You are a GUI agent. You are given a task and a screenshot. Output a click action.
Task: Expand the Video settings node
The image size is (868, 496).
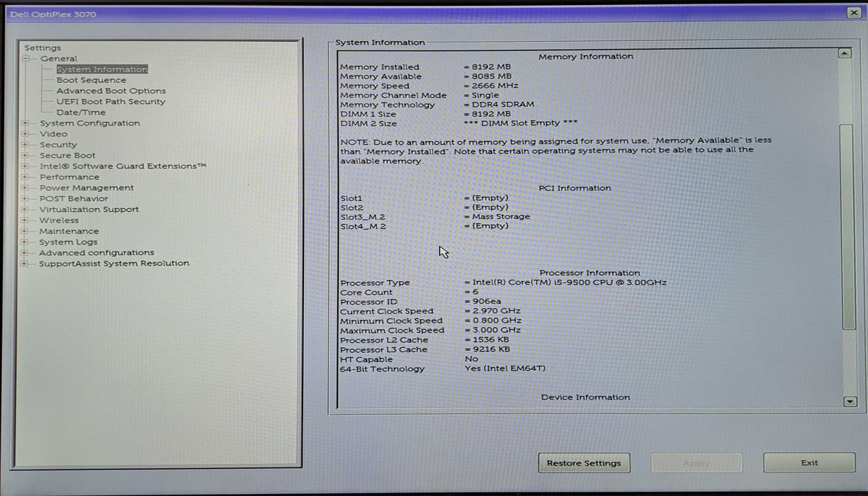coord(26,134)
